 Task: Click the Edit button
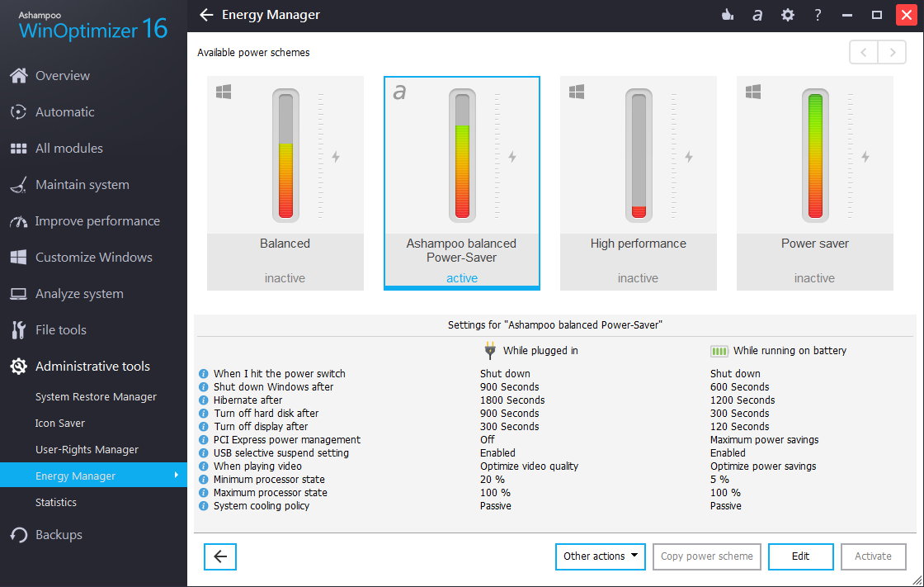coord(800,556)
